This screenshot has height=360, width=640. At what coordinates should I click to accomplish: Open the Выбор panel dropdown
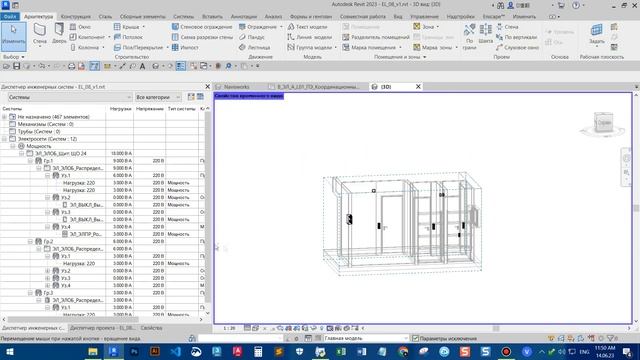pos(14,57)
